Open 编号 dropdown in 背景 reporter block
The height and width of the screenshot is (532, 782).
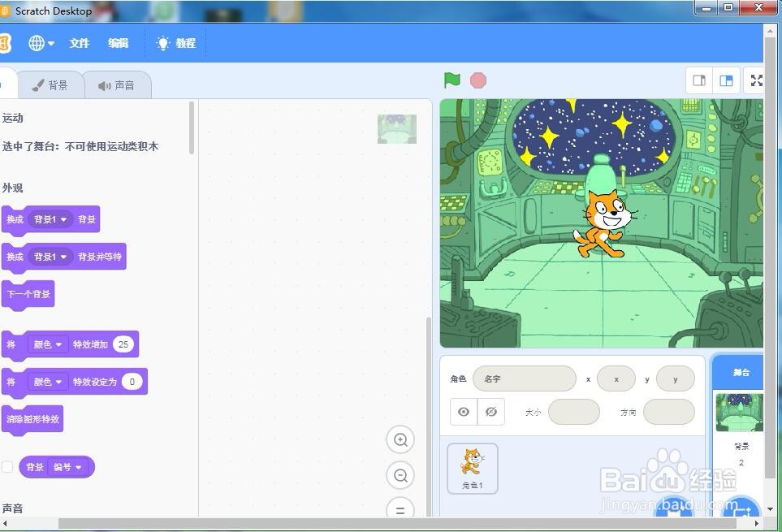pyautogui.click(x=67, y=467)
